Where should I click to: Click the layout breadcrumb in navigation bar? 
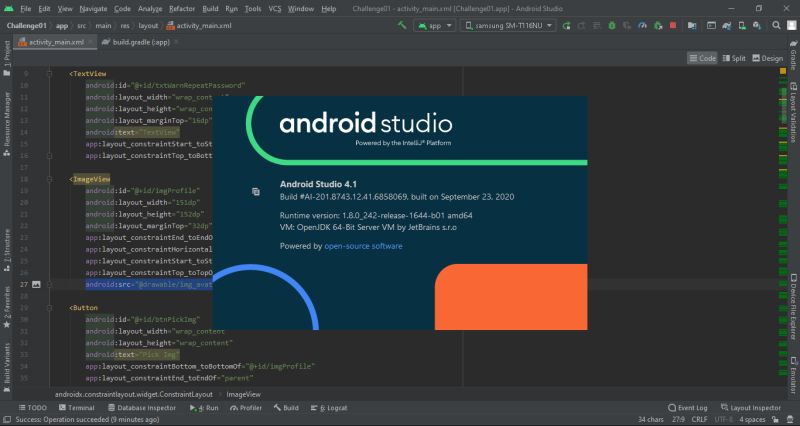click(148, 26)
